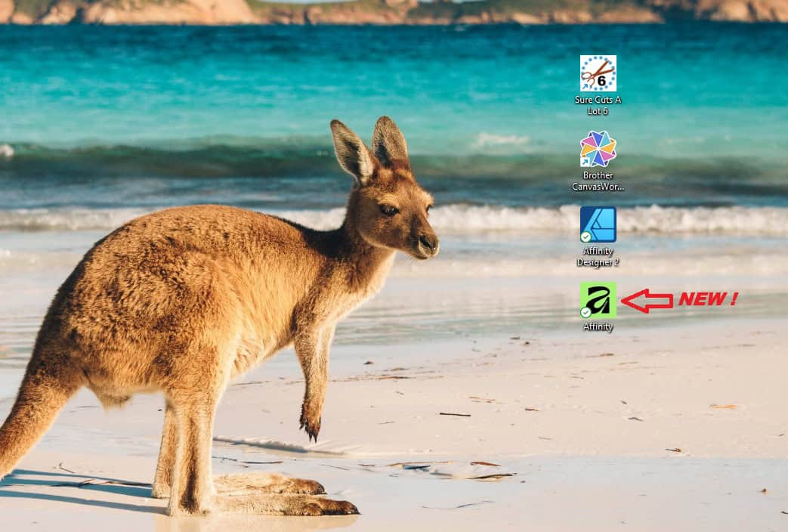
Task: Click the red arrow pointing at Affinity
Action: [647, 301]
